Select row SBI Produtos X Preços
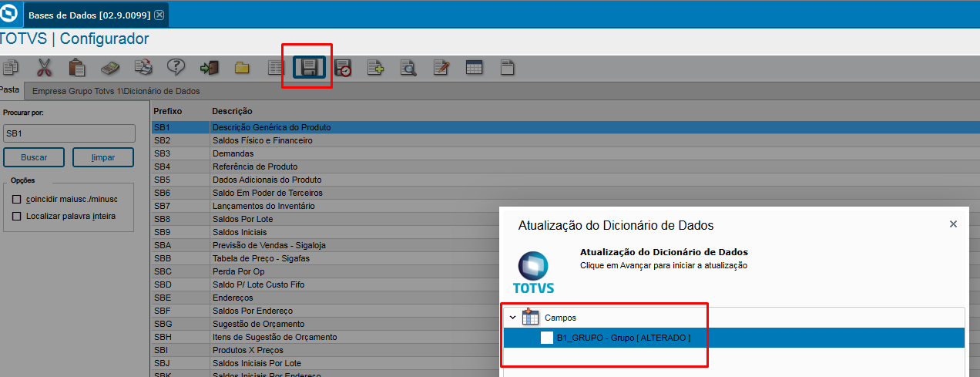 [324, 350]
